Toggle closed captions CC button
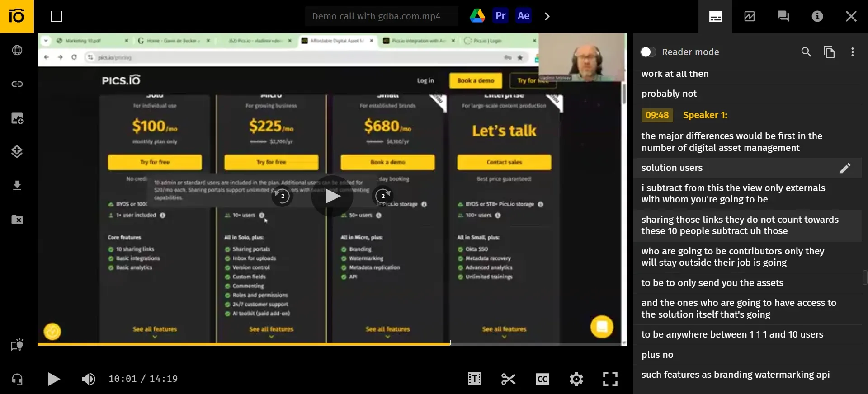The height and width of the screenshot is (394, 868). point(542,379)
